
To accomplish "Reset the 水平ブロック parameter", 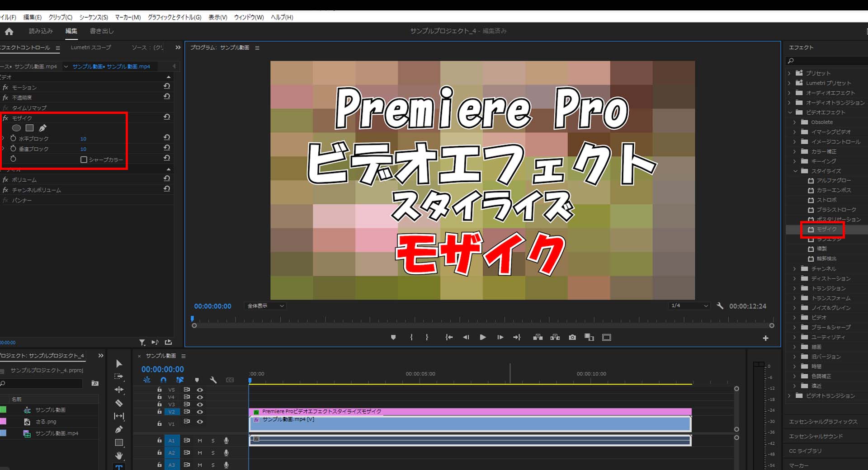I will 167,137.
